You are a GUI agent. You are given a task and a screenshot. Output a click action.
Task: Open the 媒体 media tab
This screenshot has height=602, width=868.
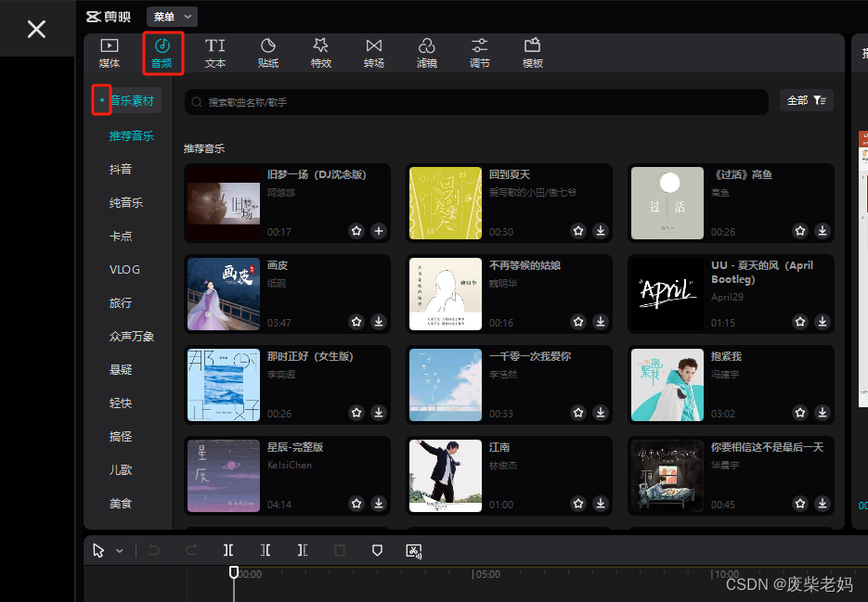coord(109,53)
